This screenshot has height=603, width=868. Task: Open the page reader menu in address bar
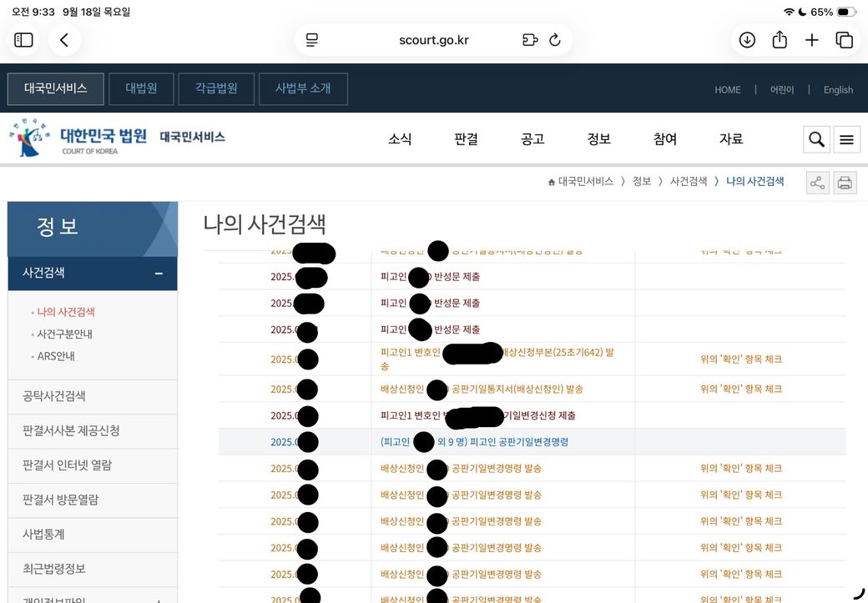(x=312, y=40)
